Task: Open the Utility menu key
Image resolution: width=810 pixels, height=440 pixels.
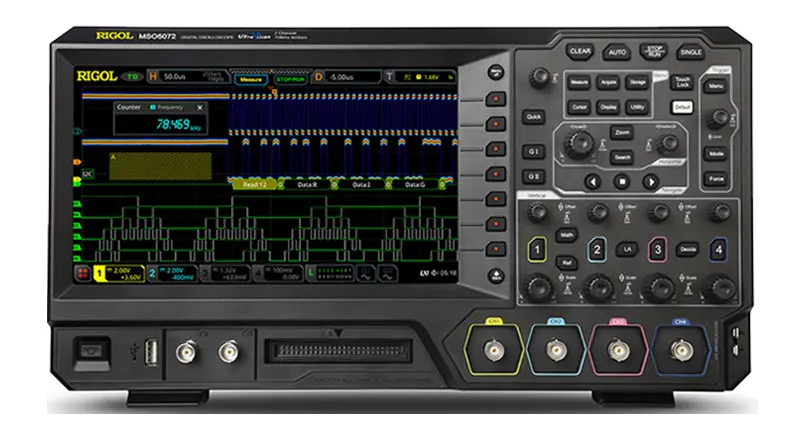Action: (637, 107)
